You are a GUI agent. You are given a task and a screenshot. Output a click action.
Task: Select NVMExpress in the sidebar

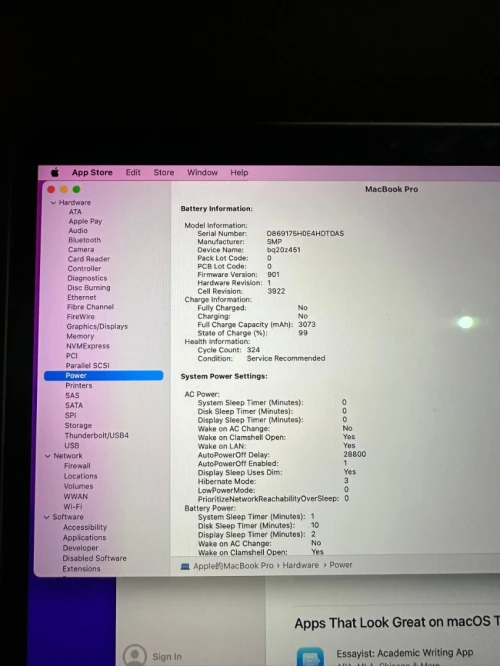point(88,346)
